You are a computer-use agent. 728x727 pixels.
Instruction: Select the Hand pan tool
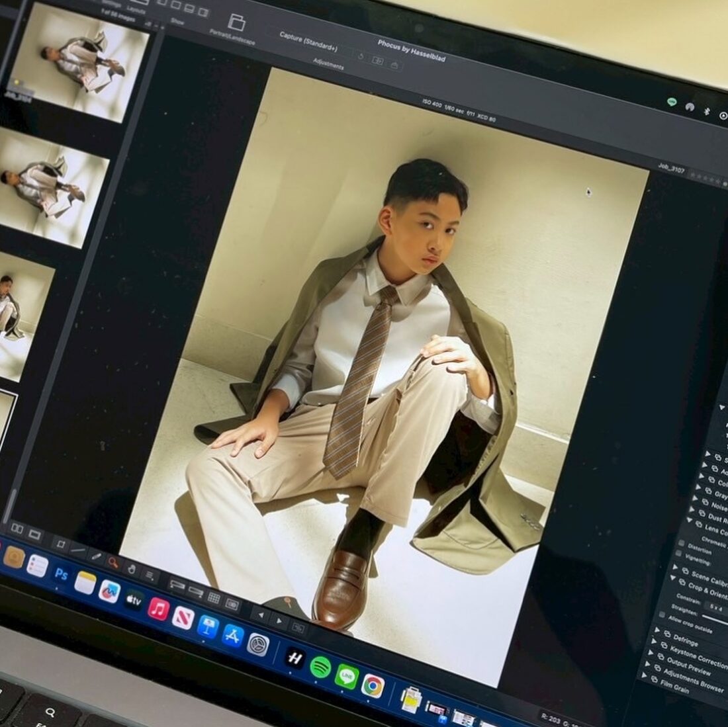132,569
